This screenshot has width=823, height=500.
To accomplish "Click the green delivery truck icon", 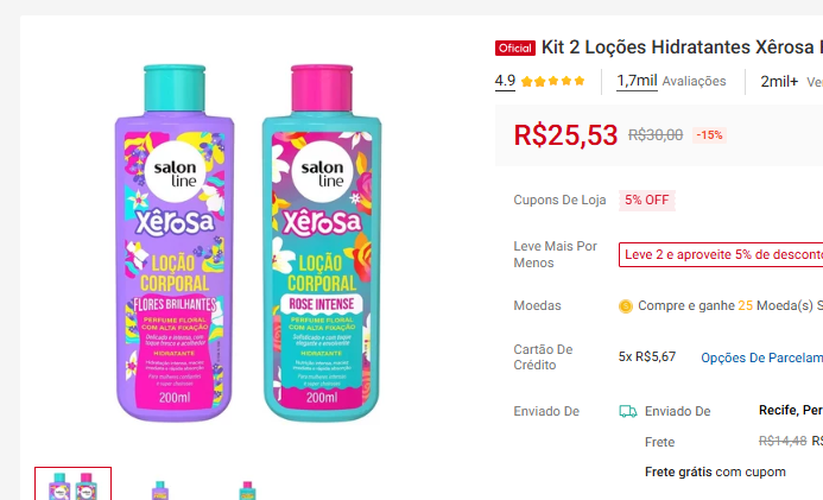I will (x=628, y=411).
